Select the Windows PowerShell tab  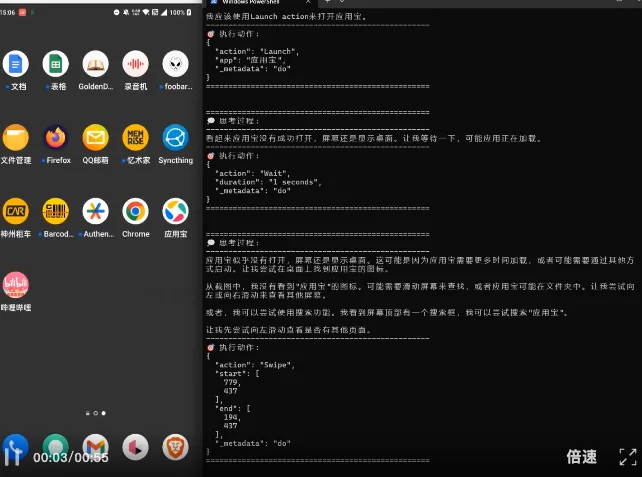(262, 4)
